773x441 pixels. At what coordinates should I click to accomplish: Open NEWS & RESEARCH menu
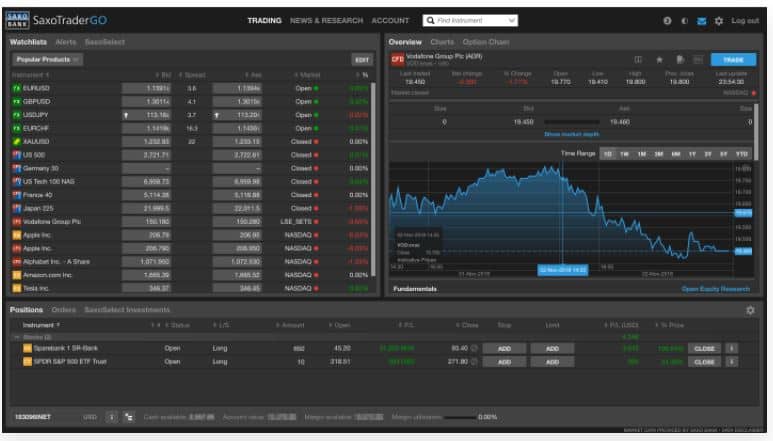[x=326, y=21]
